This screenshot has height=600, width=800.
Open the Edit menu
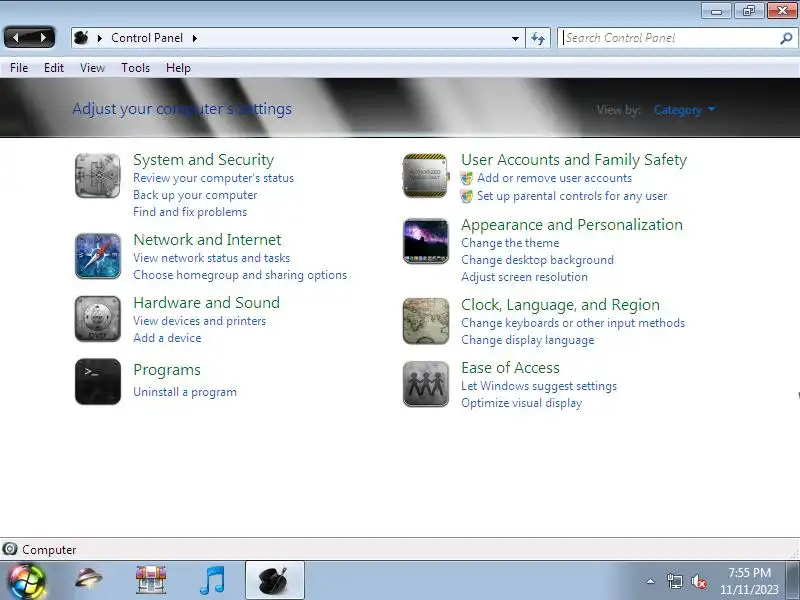(54, 68)
